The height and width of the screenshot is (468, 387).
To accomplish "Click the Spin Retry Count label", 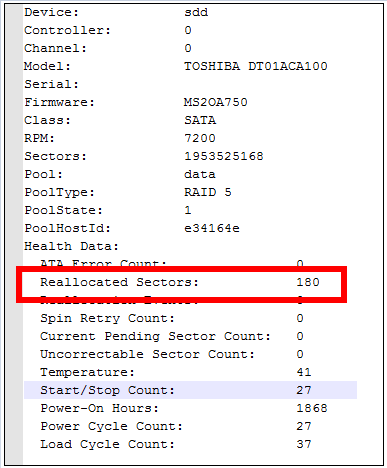I will pos(107,318).
